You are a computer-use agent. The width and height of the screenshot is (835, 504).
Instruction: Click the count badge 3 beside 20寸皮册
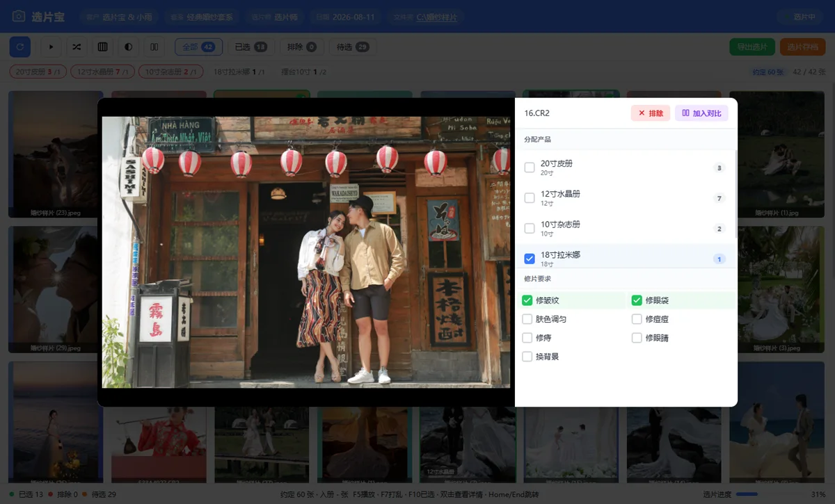tap(719, 168)
